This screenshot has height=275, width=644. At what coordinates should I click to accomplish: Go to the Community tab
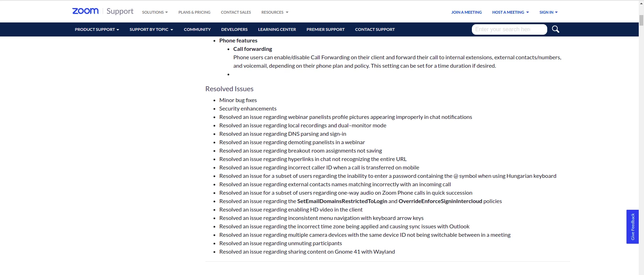click(x=197, y=29)
